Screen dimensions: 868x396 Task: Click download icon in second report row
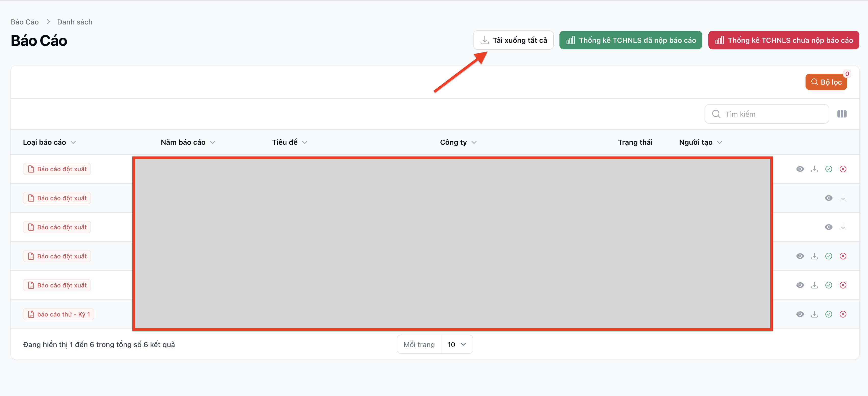coord(843,198)
